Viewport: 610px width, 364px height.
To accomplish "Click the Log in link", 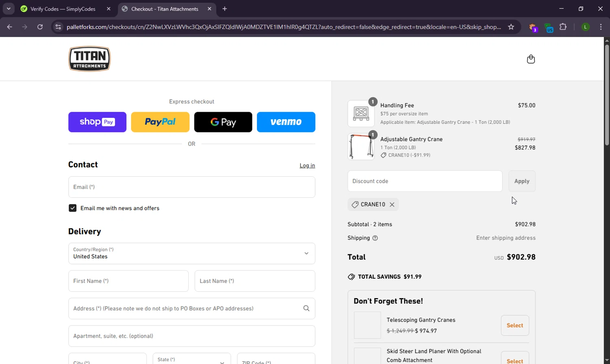I will click(x=307, y=165).
